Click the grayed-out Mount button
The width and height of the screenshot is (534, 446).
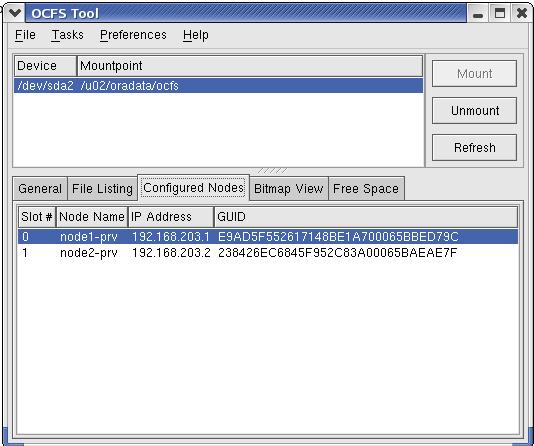click(x=474, y=74)
